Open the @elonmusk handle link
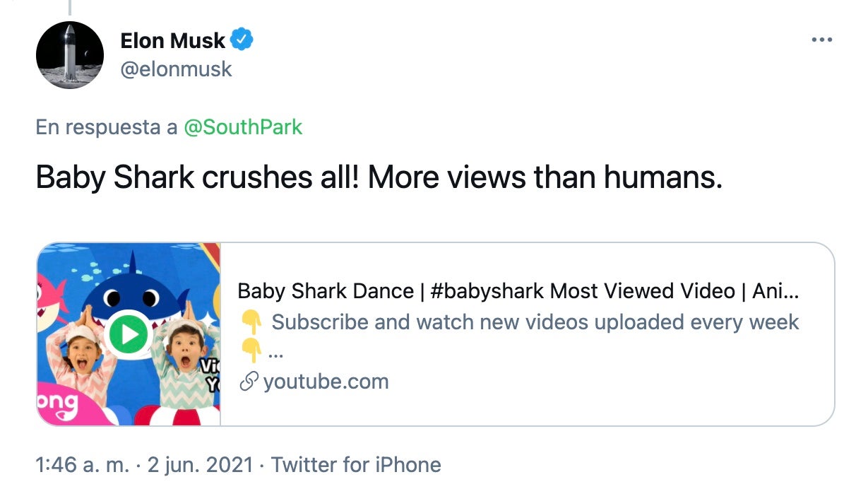The height and width of the screenshot is (489, 868). (x=177, y=69)
